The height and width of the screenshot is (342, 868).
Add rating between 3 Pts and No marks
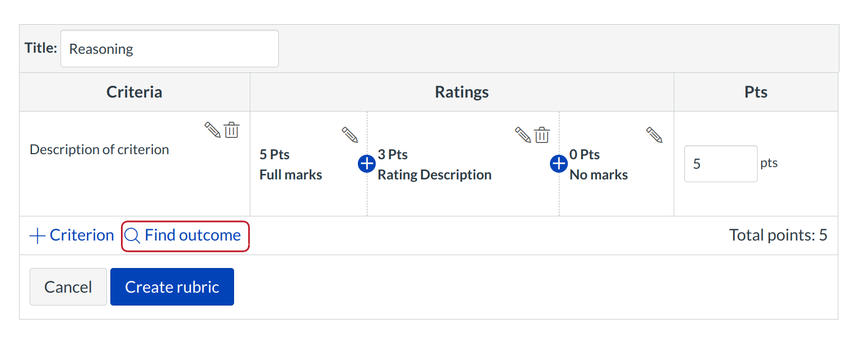pyautogui.click(x=559, y=164)
